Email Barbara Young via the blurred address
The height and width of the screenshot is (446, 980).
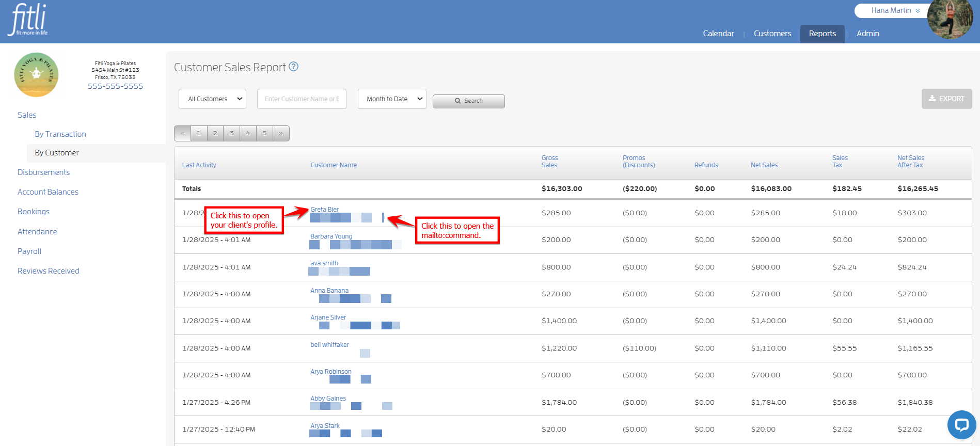pyautogui.click(x=355, y=245)
